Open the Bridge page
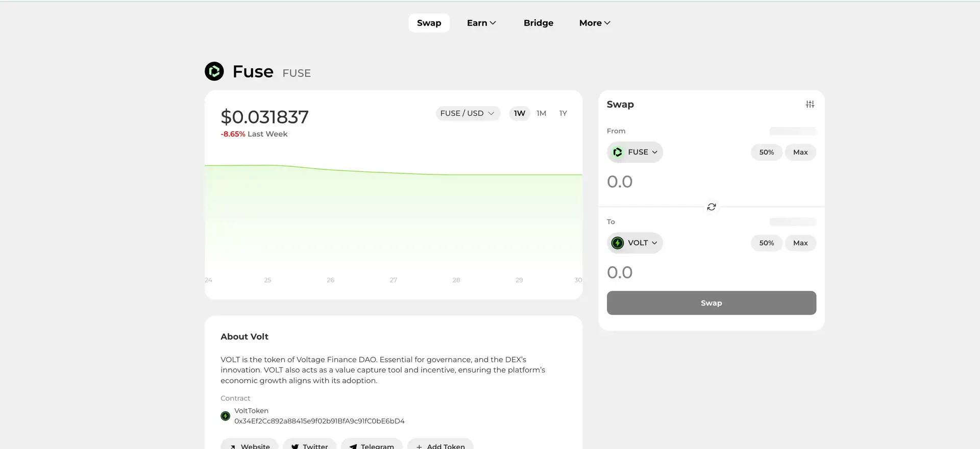This screenshot has width=980, height=449. pos(538,23)
